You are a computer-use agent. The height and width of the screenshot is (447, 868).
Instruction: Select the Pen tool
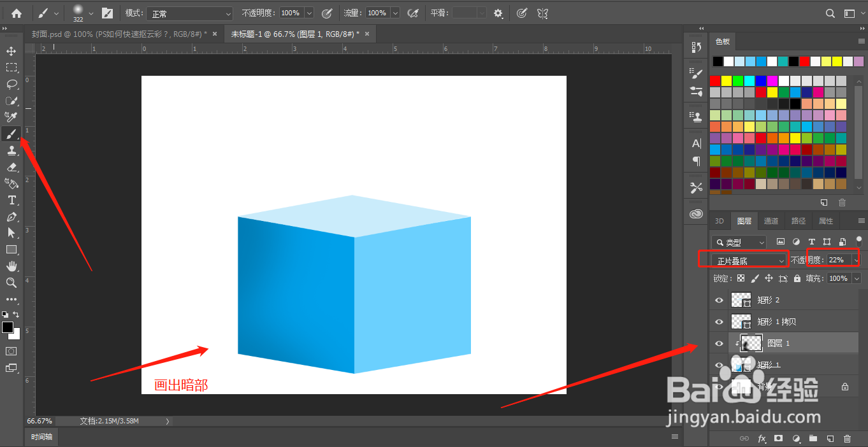tap(11, 216)
